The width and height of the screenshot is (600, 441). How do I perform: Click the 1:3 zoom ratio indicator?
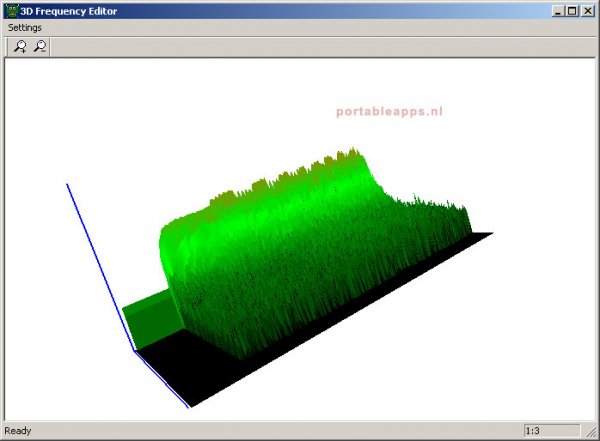click(552, 431)
